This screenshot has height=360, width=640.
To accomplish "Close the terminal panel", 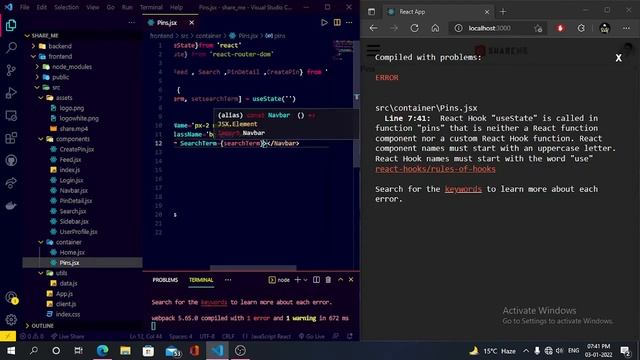I will 351,280.
